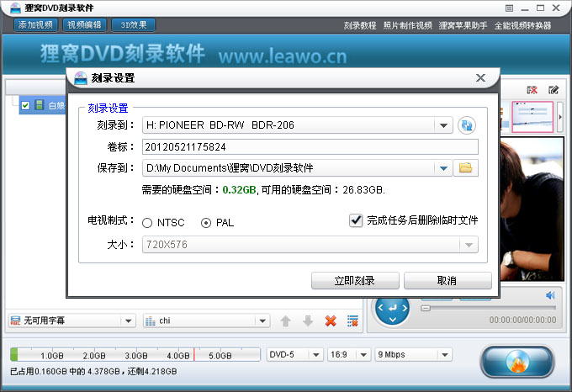
Task: Delete the selected video with the red X
Action: (x=331, y=321)
